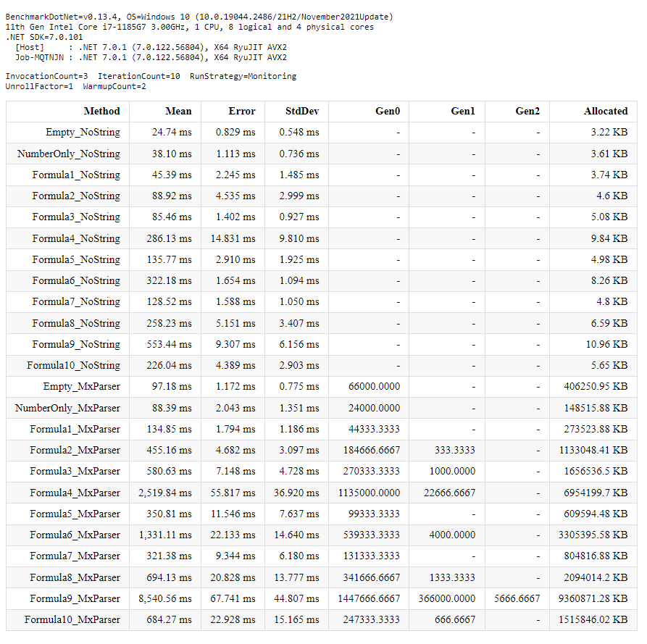This screenshot has width=647, height=644.
Task: Select the Formula1_MxParser row label
Action: click(75, 429)
